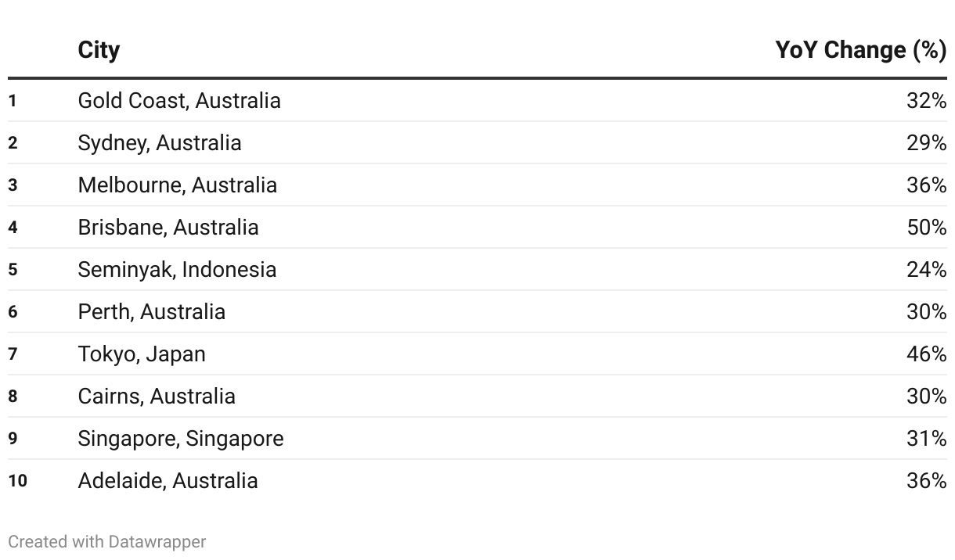Click the YoY Change (%) column header
955x560 pixels.
click(861, 50)
